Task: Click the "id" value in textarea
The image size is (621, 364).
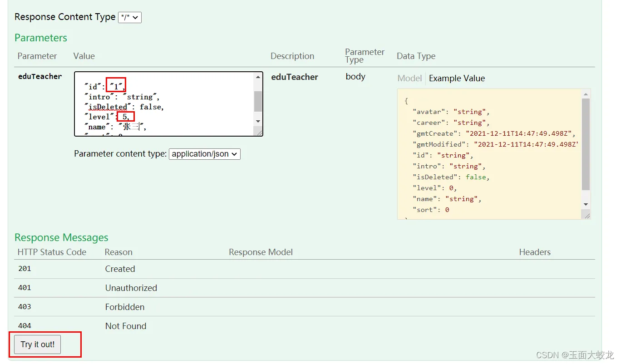Action: point(116,87)
